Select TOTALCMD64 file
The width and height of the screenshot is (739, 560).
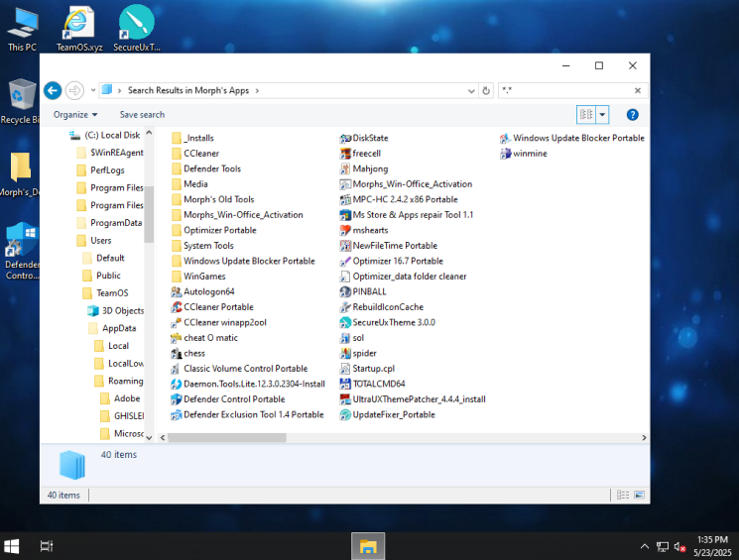[x=372, y=384]
